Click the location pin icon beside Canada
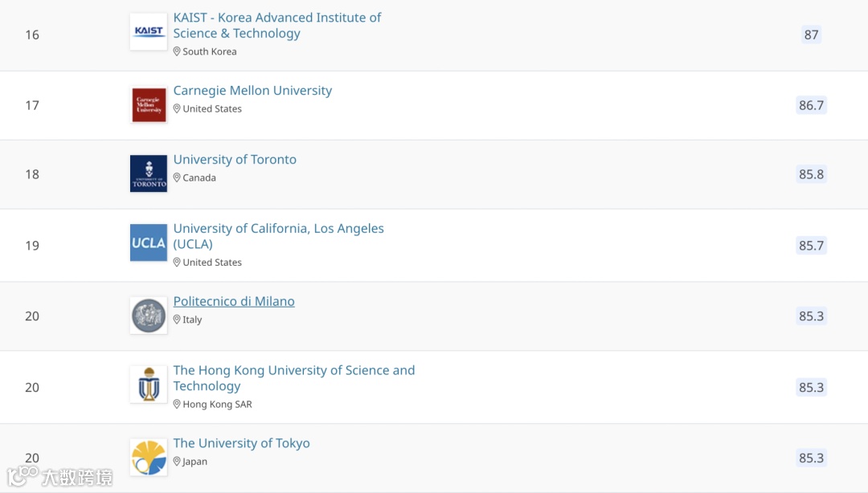 pos(177,177)
